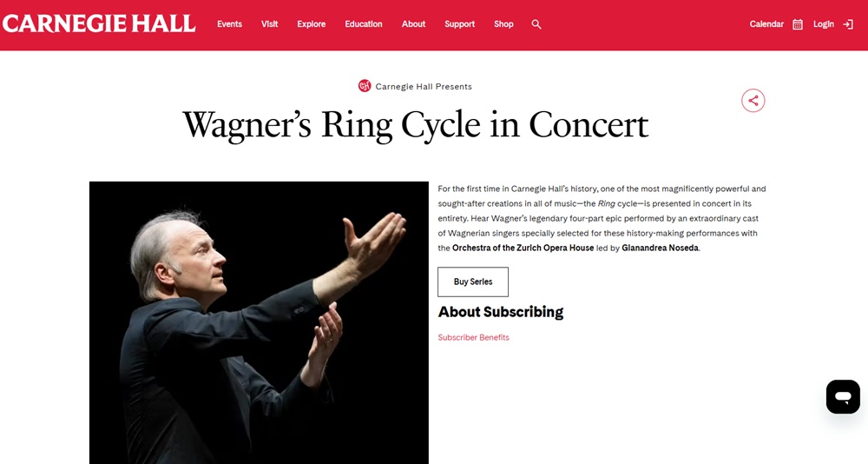
Task: Open the Events menu
Action: tap(229, 24)
